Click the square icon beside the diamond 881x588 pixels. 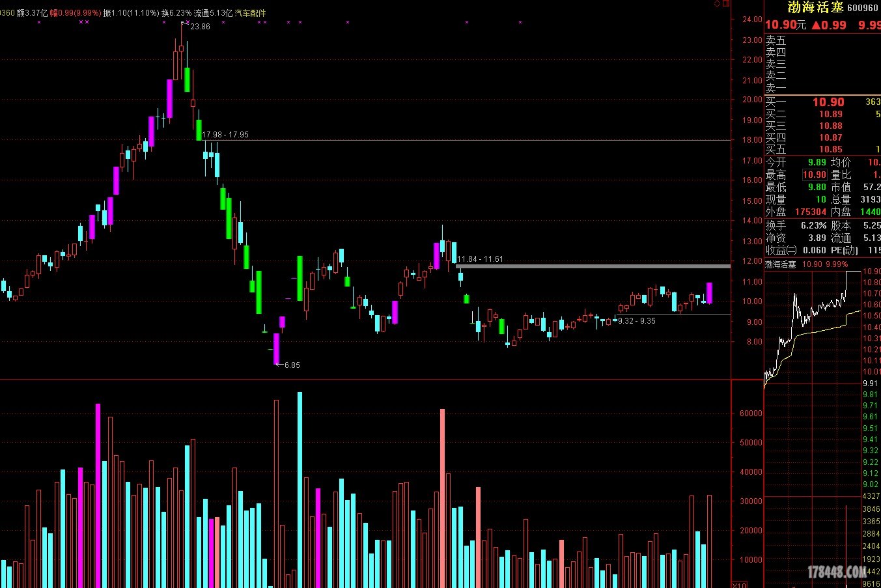click(x=726, y=4)
